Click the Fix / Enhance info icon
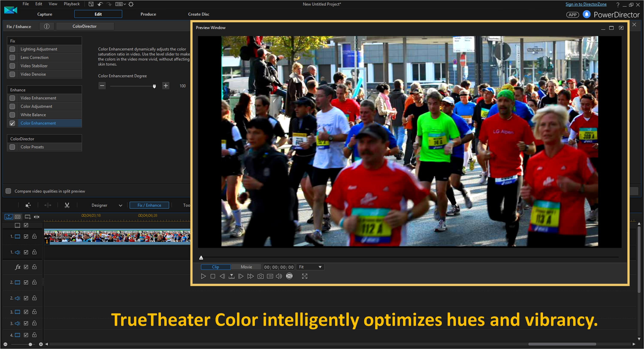 (x=47, y=26)
